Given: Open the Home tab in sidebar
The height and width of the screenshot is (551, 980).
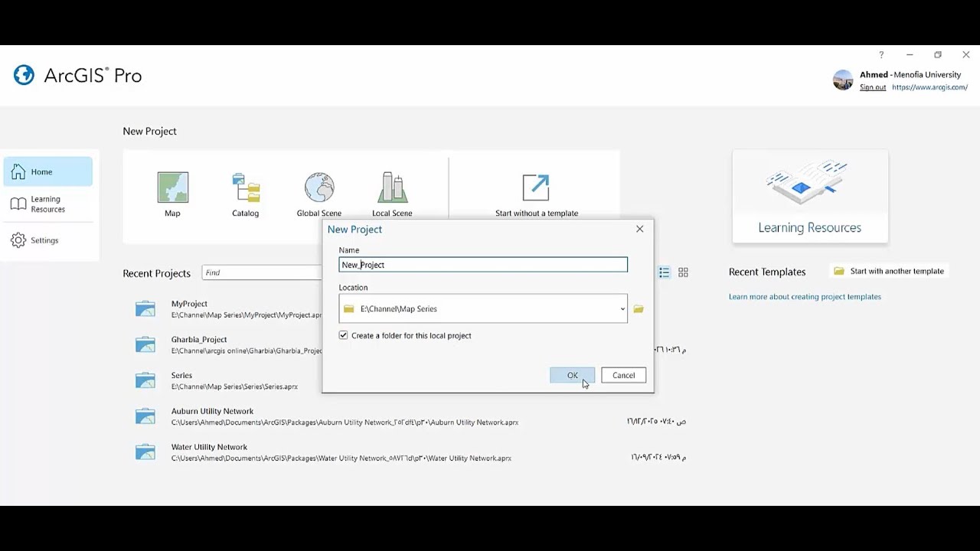Looking at the screenshot, I should 47,171.
